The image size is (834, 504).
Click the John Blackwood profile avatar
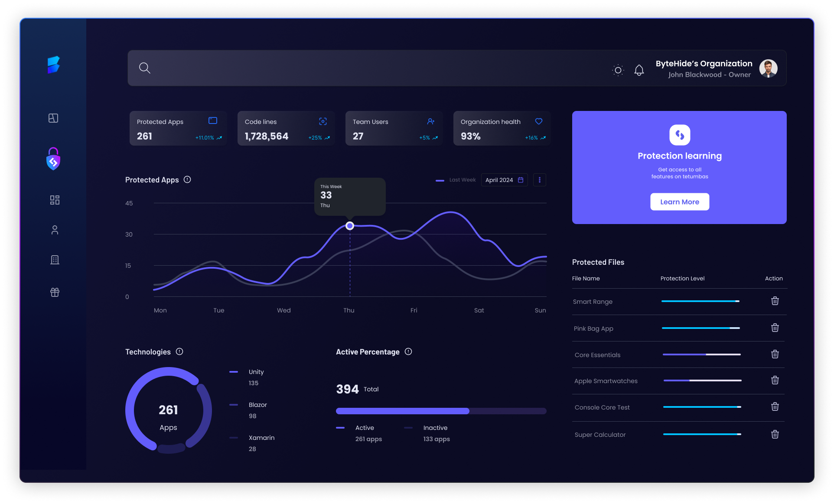pos(768,68)
